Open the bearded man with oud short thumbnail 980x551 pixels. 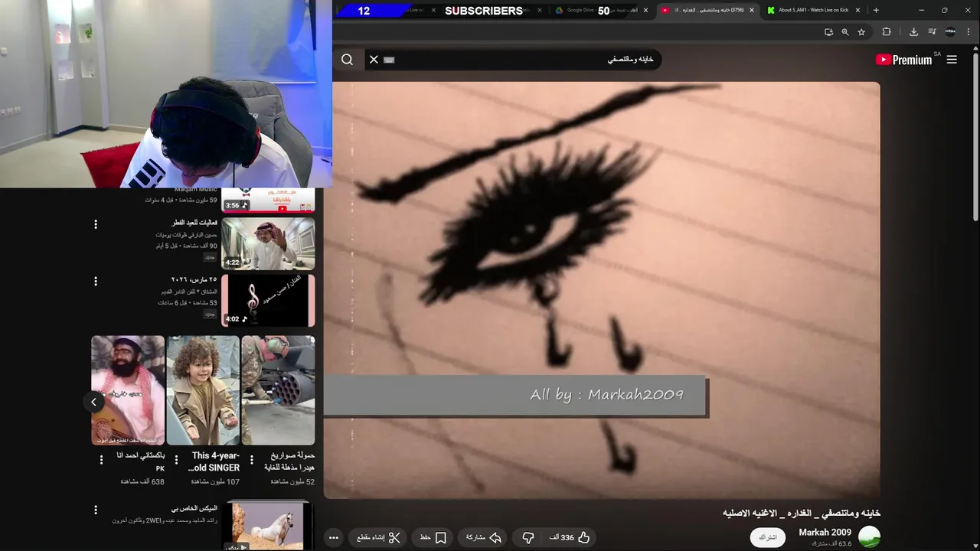pyautogui.click(x=128, y=390)
